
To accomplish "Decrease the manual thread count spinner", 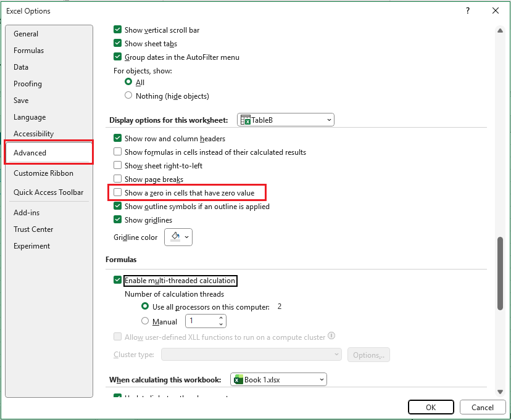I will [222, 324].
